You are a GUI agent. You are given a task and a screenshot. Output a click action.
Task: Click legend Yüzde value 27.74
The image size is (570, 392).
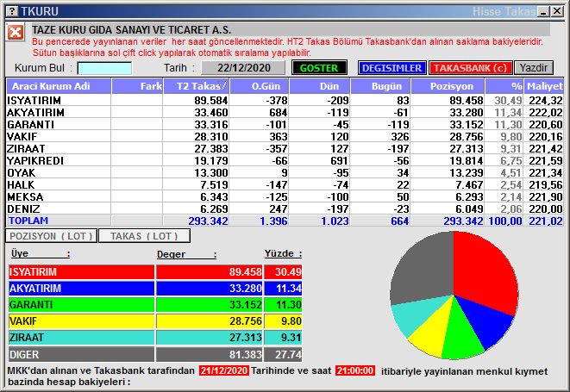[x=288, y=354]
